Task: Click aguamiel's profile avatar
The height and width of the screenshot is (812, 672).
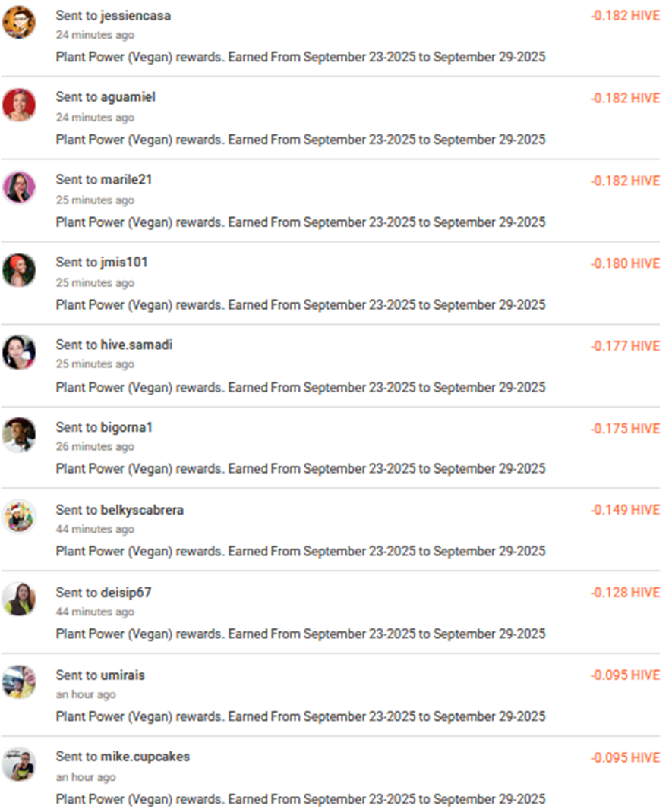Action: [19, 105]
